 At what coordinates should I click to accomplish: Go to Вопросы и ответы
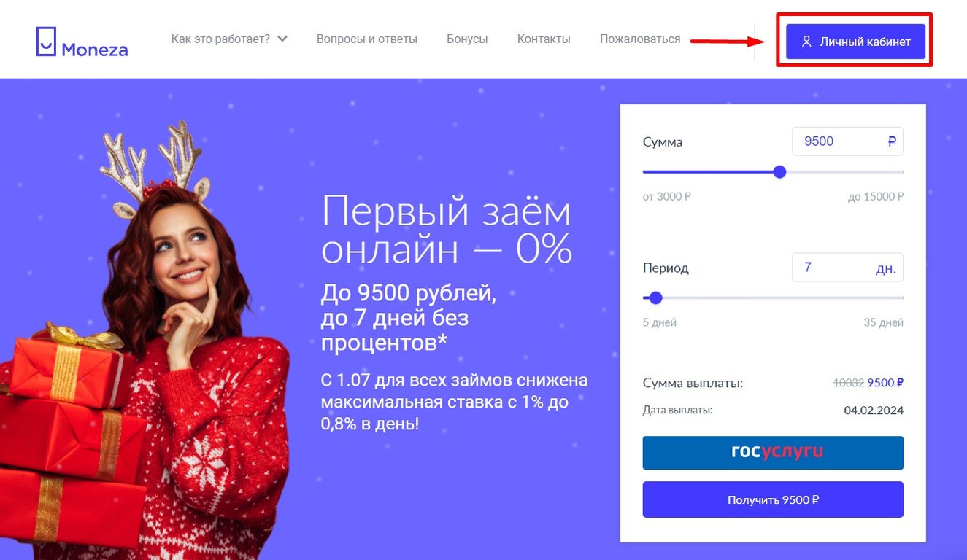point(367,39)
